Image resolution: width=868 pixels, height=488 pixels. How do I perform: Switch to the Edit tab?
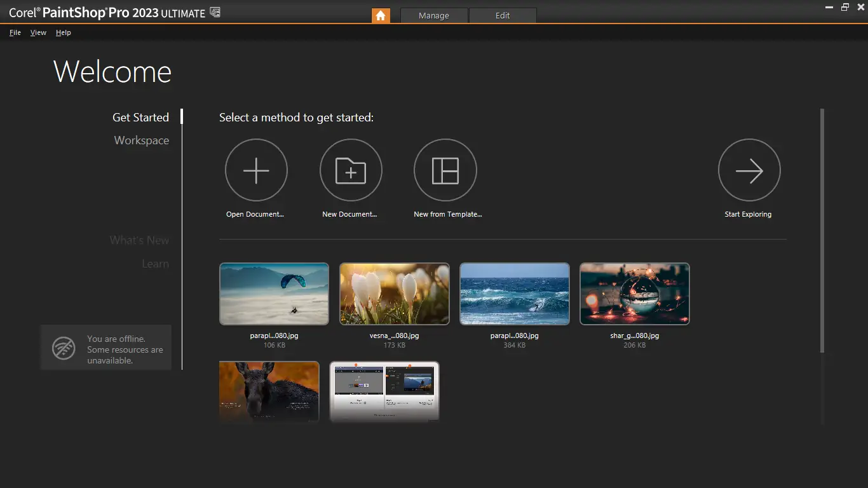click(503, 15)
